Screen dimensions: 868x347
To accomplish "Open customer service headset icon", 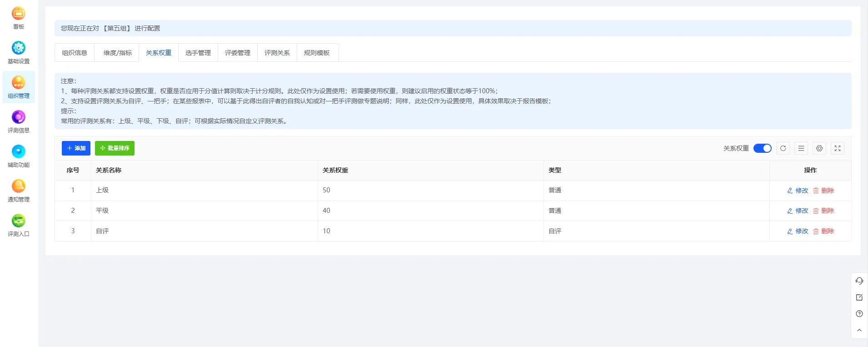I will pyautogui.click(x=859, y=281).
